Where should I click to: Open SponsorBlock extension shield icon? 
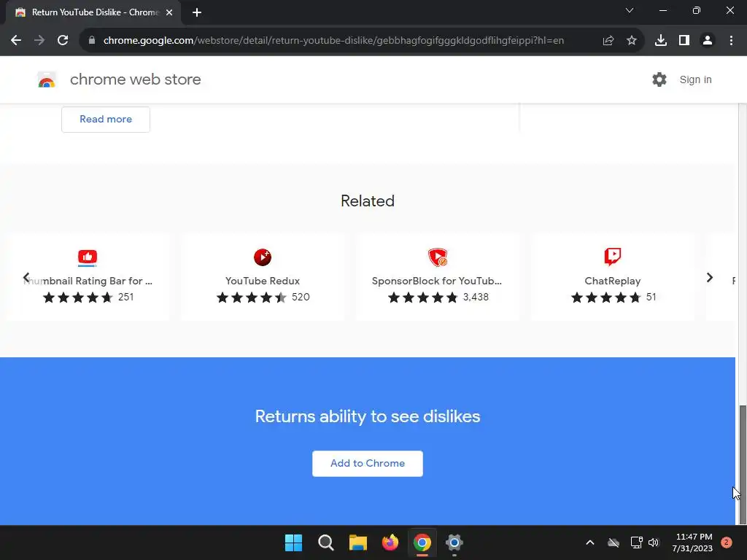click(x=438, y=257)
